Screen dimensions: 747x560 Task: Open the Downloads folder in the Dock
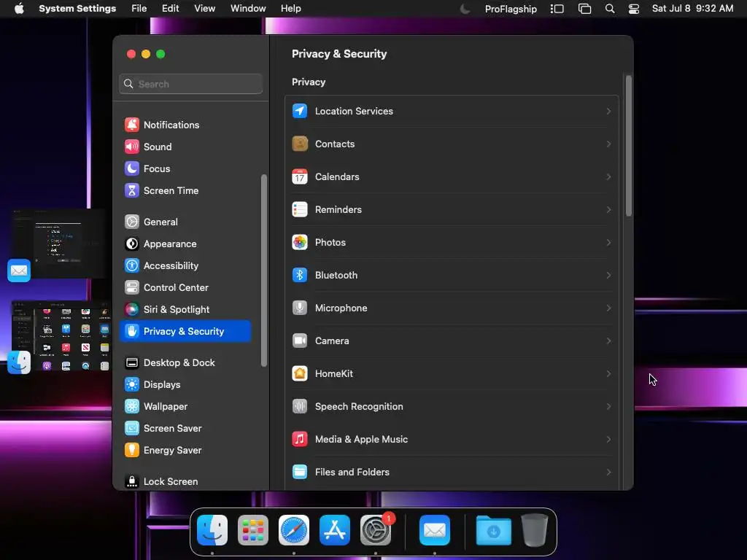494,530
